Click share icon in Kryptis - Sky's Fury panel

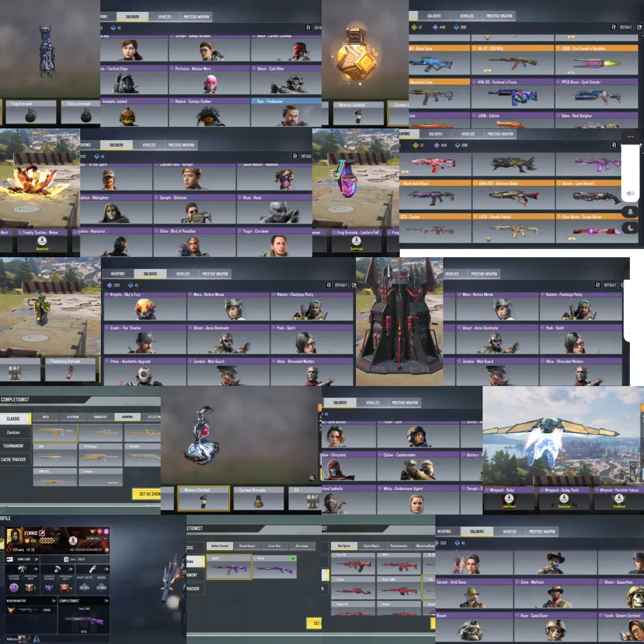pyautogui.click(x=354, y=285)
